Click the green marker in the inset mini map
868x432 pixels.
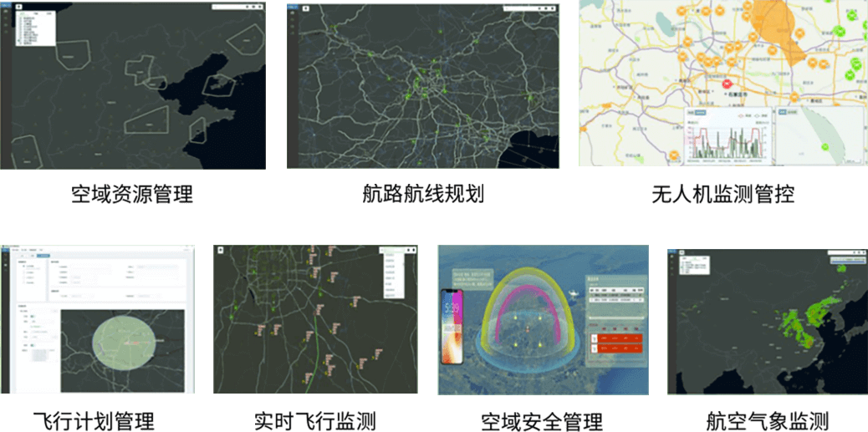tap(825, 147)
